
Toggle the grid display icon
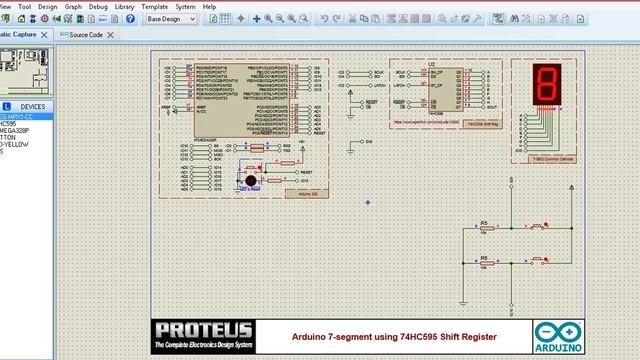225,19
